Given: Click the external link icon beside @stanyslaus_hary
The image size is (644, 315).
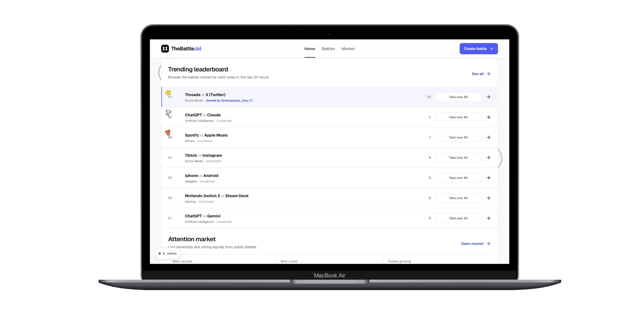Looking at the screenshot, I should coord(251,101).
